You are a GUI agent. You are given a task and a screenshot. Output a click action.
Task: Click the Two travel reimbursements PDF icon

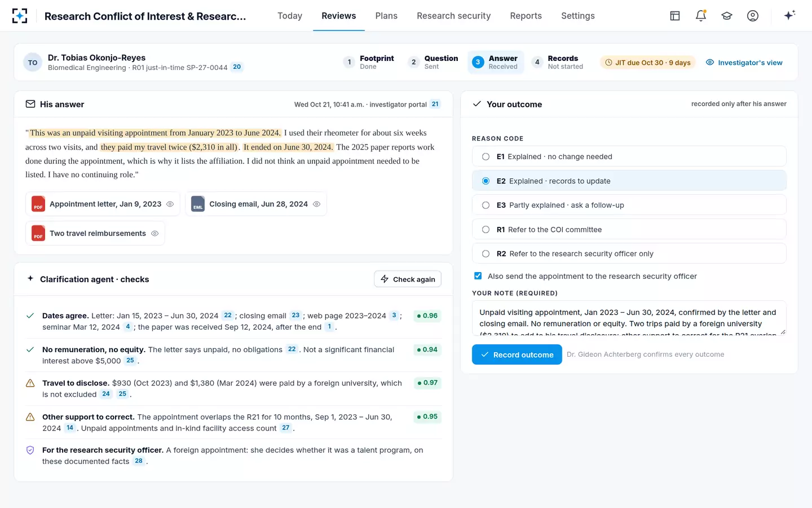[x=38, y=233]
